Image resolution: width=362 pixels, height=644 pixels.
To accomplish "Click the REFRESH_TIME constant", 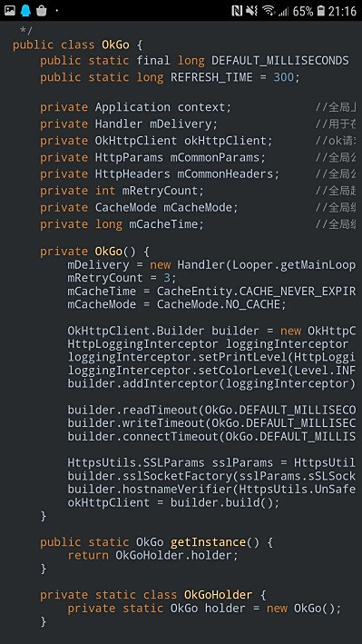I will [211, 77].
